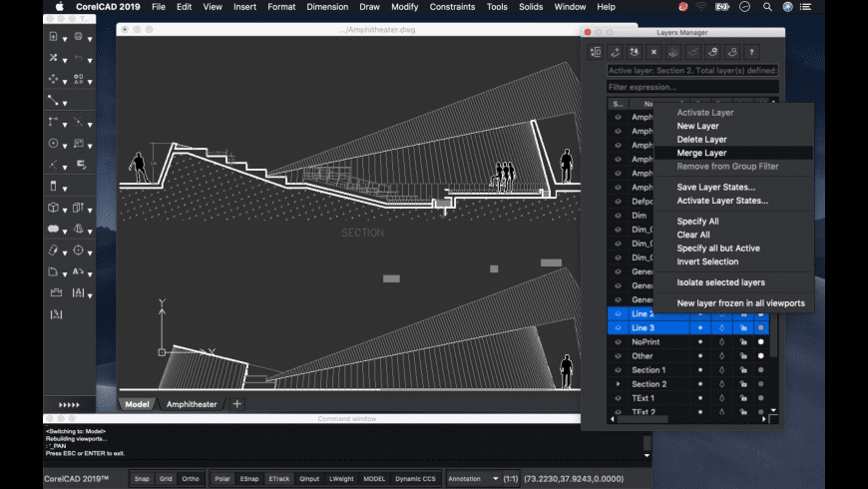Click the Other layer color swatch

760,356
